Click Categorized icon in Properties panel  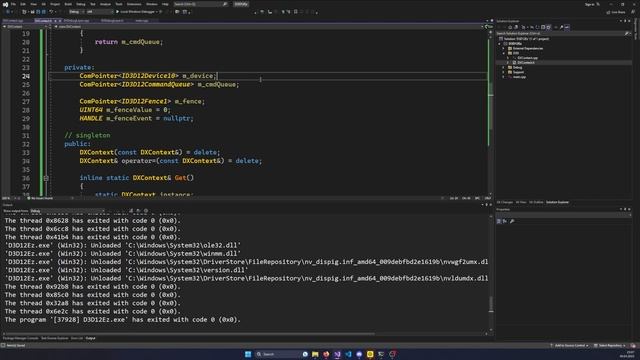499,221
